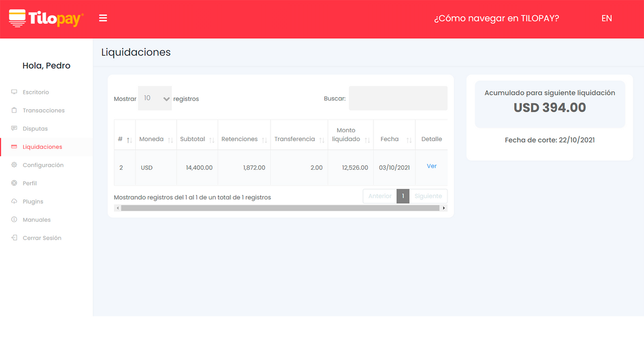
Task: Sort by Monto liquidado column arrows
Action: click(x=367, y=140)
